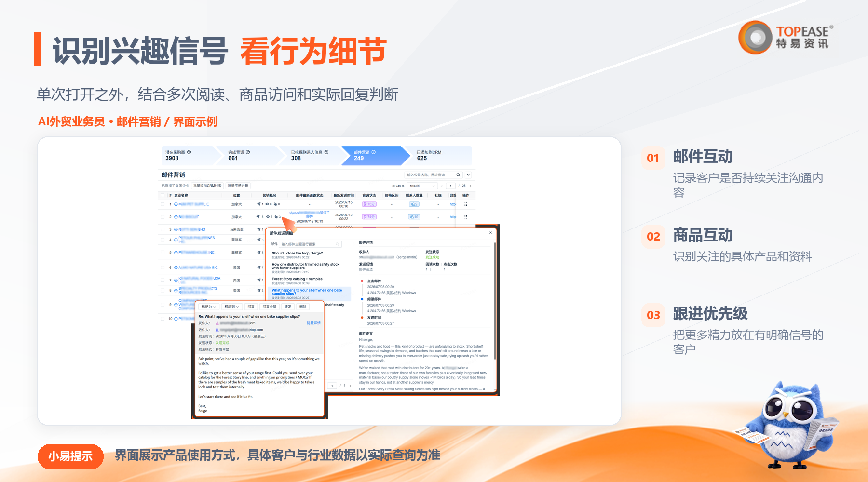Click the 隐藏详情 link
This screenshot has height=482, width=868.
click(x=313, y=323)
